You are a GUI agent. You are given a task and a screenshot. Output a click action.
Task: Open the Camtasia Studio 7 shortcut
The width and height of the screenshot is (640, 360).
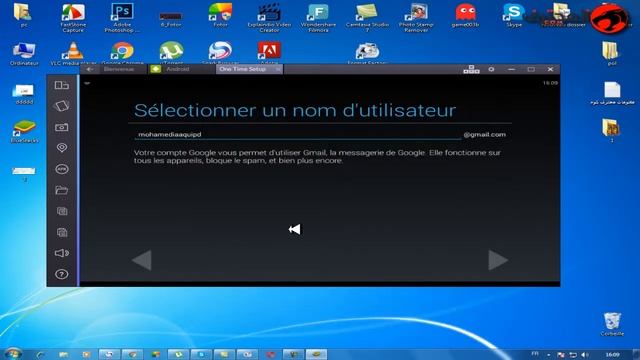pos(367,17)
